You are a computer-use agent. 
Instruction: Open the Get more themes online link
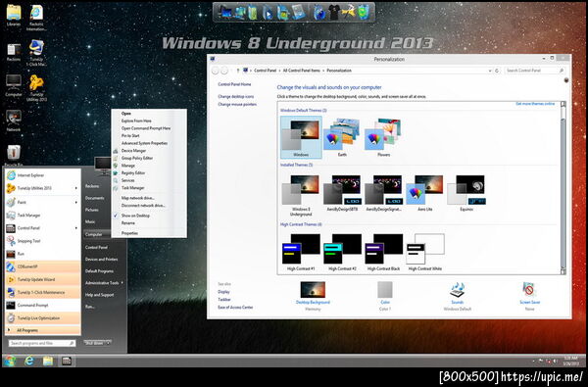click(535, 104)
